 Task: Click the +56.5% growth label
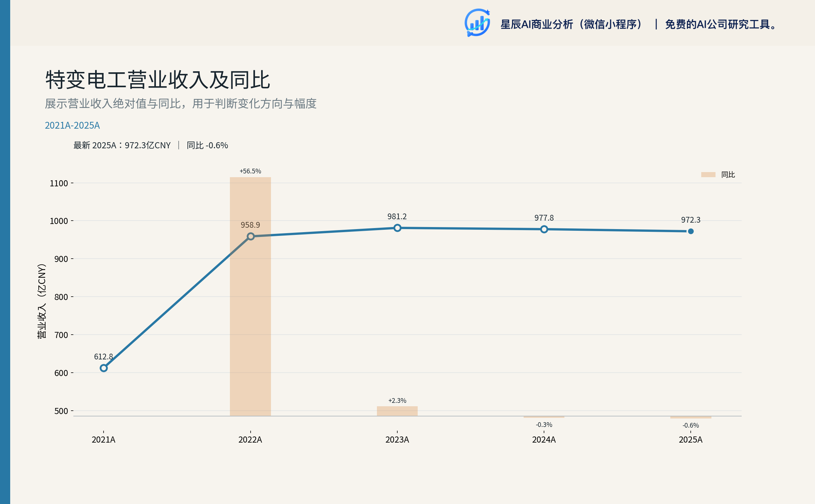coord(250,171)
